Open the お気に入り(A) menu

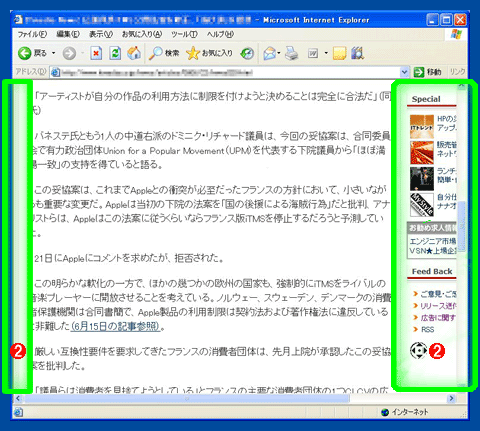[142, 34]
